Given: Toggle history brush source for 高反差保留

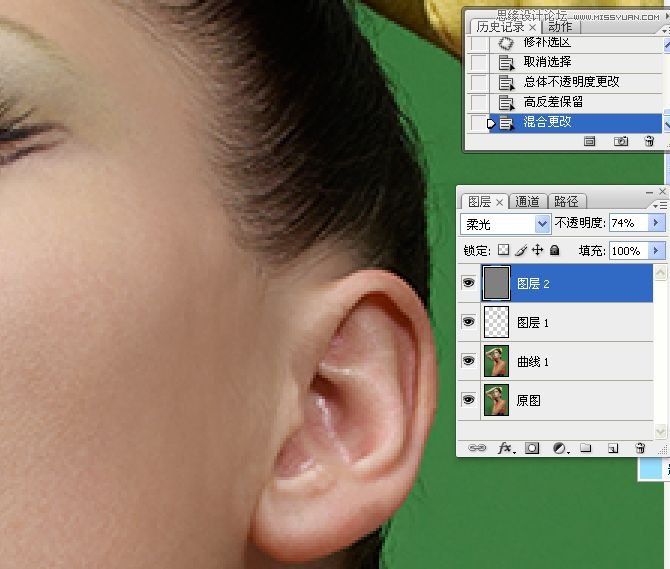Looking at the screenshot, I should point(479,103).
